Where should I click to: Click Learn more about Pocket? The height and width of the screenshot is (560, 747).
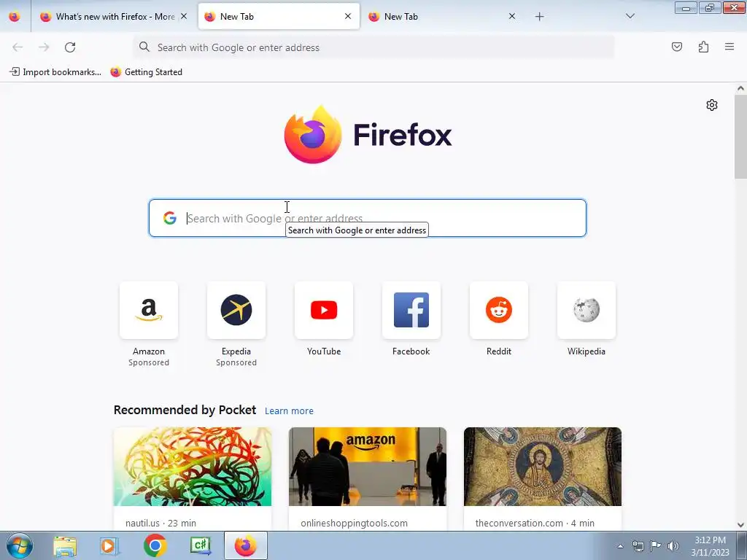click(289, 411)
